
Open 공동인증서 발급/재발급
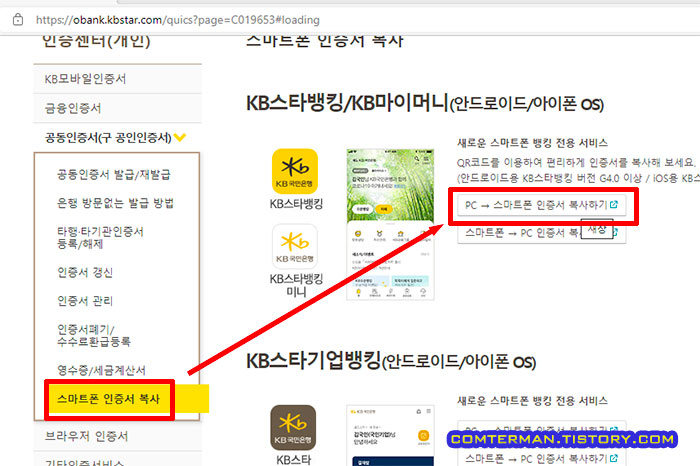(x=114, y=175)
